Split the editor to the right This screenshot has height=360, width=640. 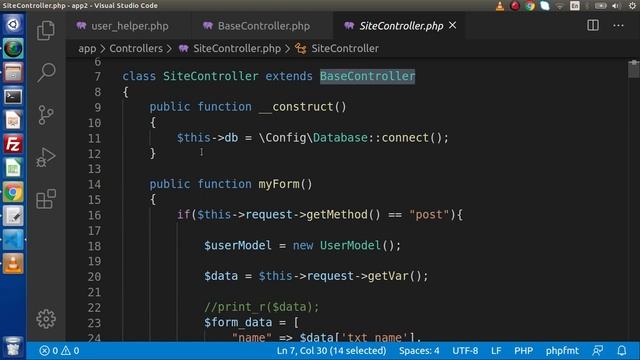coord(593,25)
